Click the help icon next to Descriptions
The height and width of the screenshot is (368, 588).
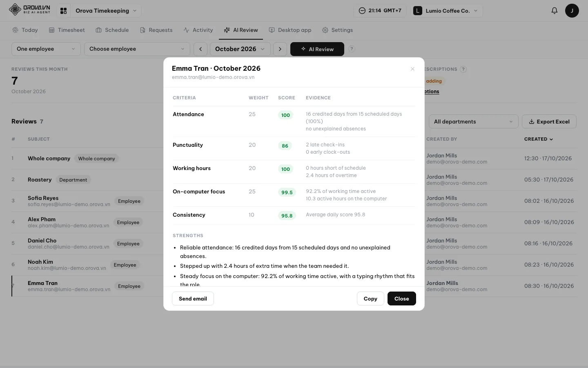(x=463, y=69)
